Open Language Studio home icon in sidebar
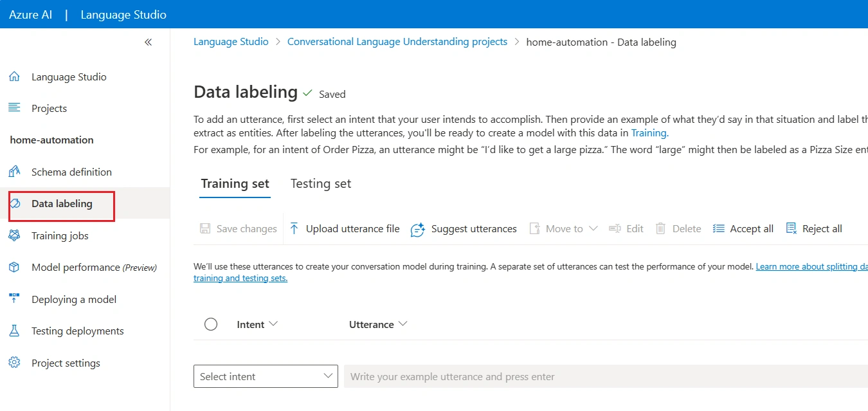The height and width of the screenshot is (411, 868). click(x=14, y=77)
